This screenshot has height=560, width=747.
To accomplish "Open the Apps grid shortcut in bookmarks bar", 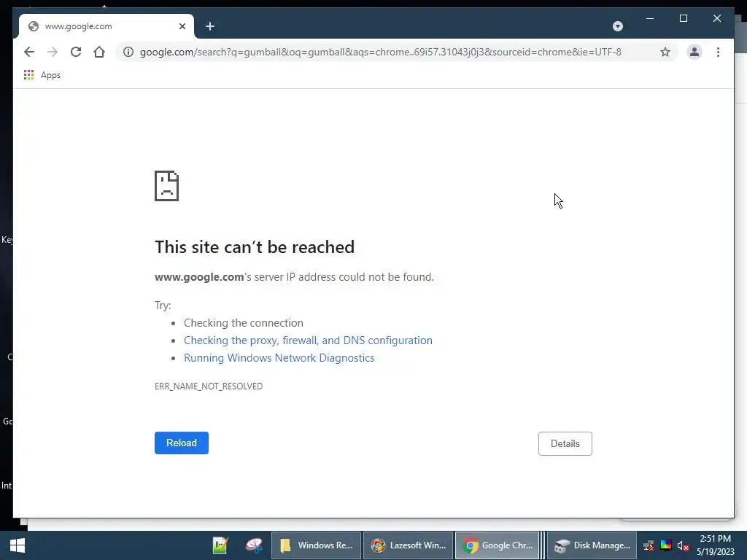I will [x=42, y=75].
